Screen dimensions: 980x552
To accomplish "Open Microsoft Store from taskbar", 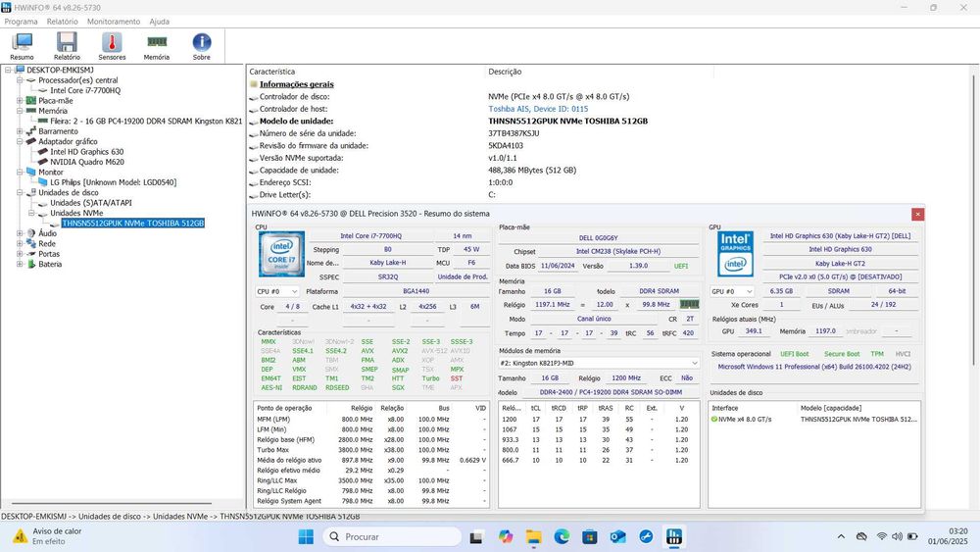I will [589, 536].
